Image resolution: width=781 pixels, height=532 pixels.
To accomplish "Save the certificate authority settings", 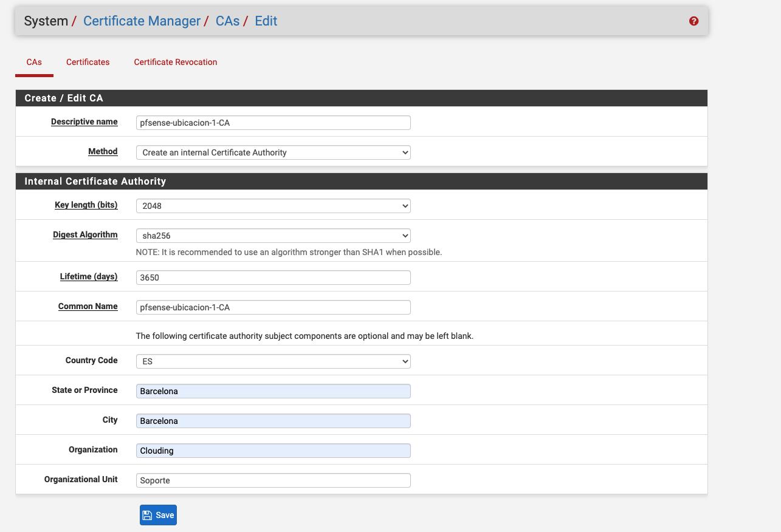I will coord(158,515).
